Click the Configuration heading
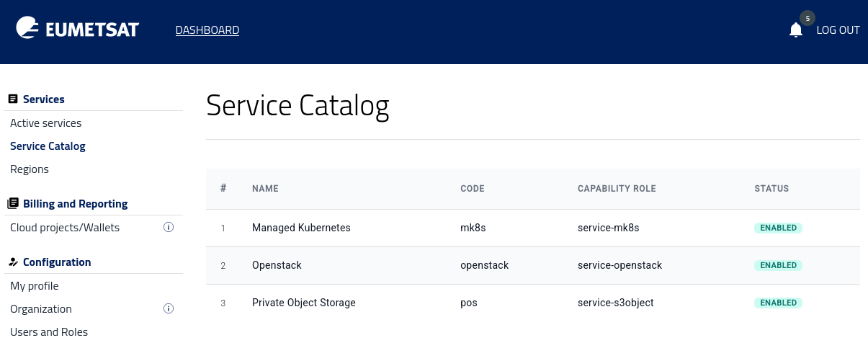The width and height of the screenshot is (868, 343). 57,262
